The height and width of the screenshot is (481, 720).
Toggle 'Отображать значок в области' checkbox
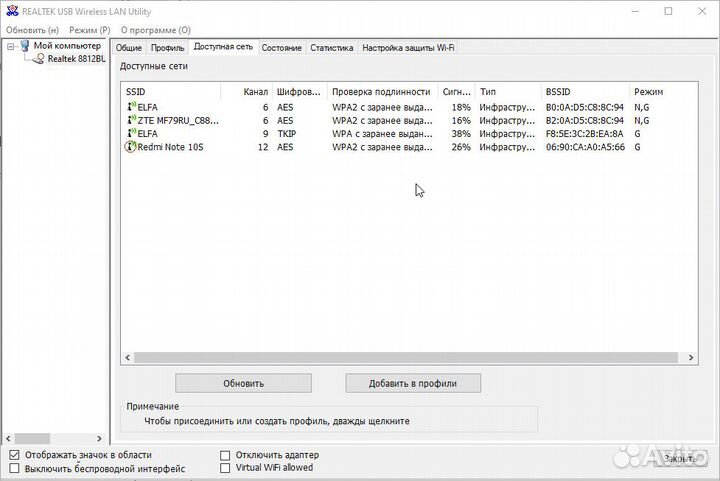14,455
